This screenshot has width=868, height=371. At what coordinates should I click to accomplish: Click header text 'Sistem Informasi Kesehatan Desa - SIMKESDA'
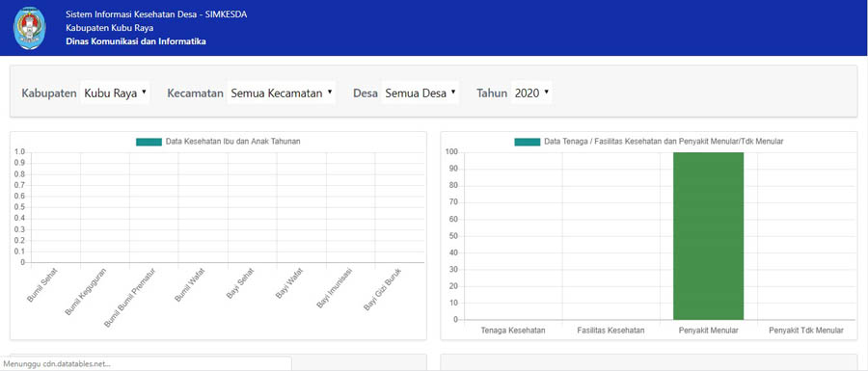[156, 14]
